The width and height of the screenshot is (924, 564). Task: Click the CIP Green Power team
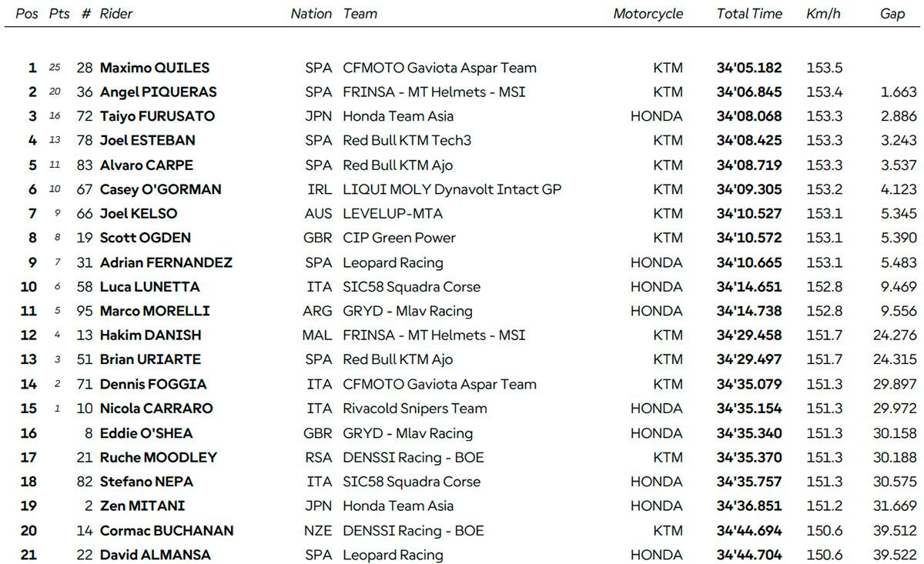[x=399, y=238]
